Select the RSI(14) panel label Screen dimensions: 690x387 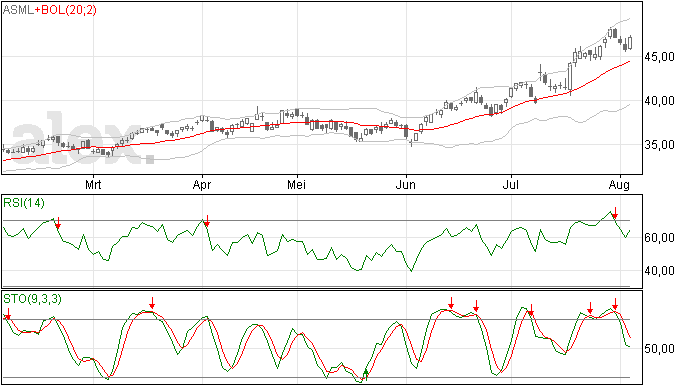click(x=24, y=203)
